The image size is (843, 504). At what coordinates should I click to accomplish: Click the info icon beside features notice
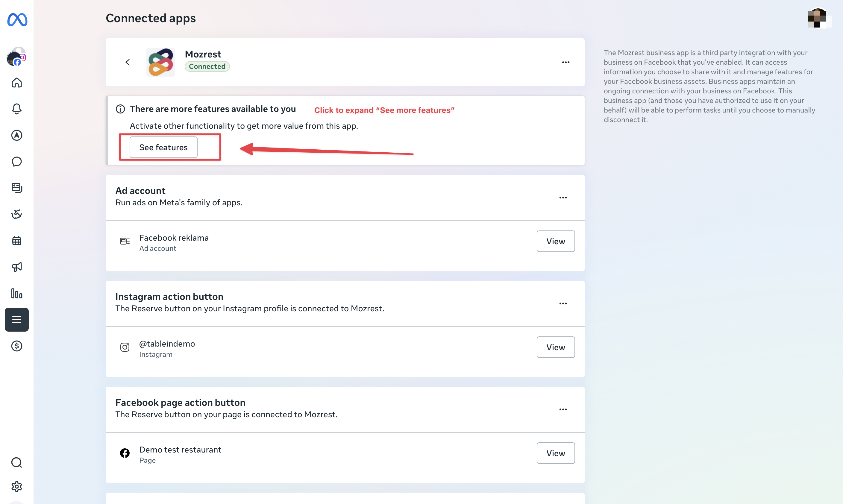click(120, 109)
